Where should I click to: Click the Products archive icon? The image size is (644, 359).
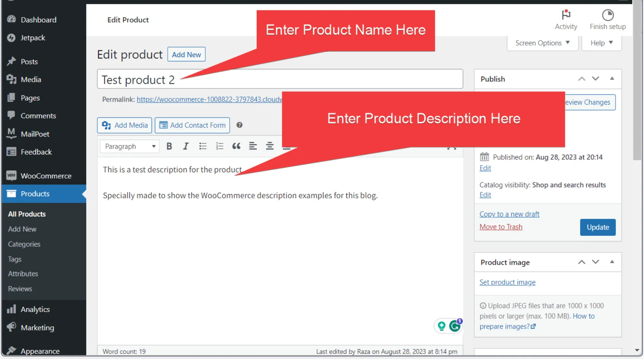[x=11, y=194]
